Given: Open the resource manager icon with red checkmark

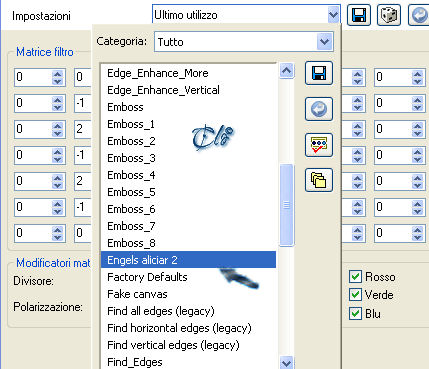Looking at the screenshot, I should pyautogui.click(x=319, y=145).
